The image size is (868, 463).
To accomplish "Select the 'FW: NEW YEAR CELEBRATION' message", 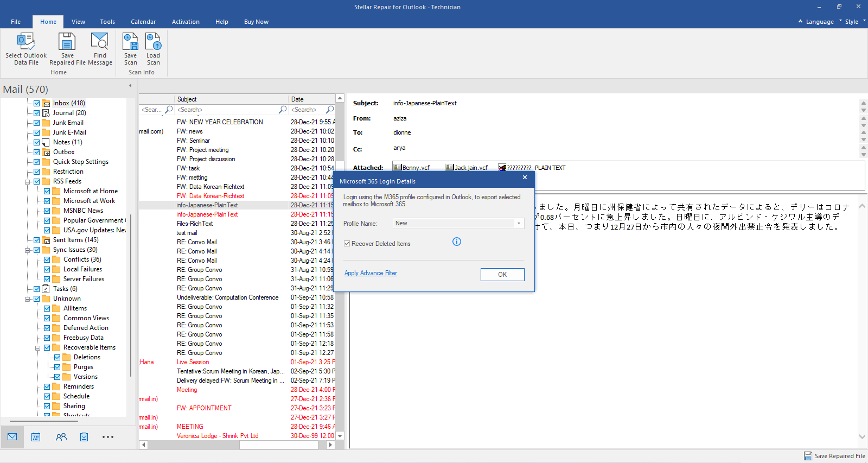I will pos(220,122).
